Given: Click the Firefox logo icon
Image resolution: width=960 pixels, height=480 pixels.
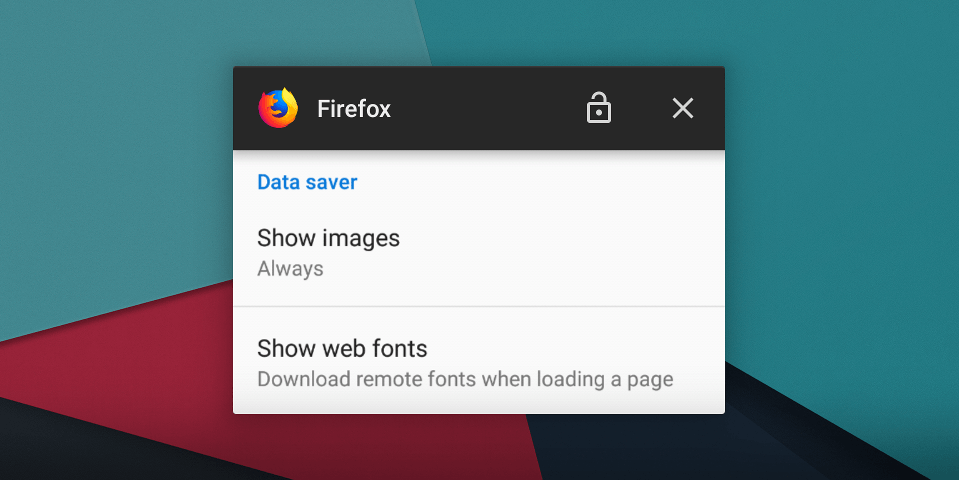Looking at the screenshot, I should [x=278, y=108].
